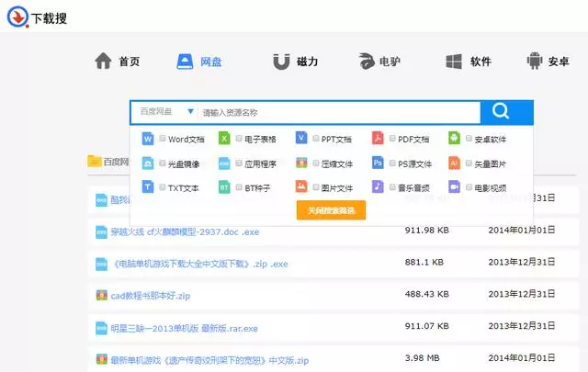This screenshot has width=588, height=372.
Task: Click the 3.98 MB size value
Action: [x=422, y=358]
